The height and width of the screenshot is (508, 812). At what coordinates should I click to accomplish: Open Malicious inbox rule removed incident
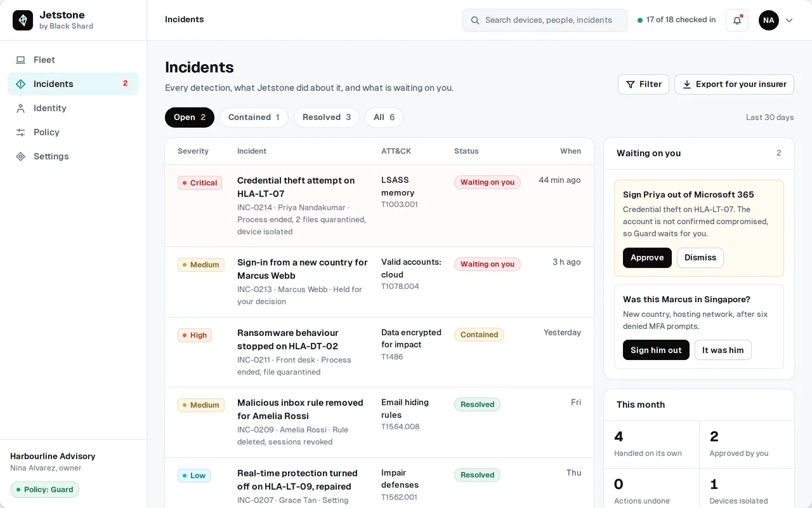point(379,422)
